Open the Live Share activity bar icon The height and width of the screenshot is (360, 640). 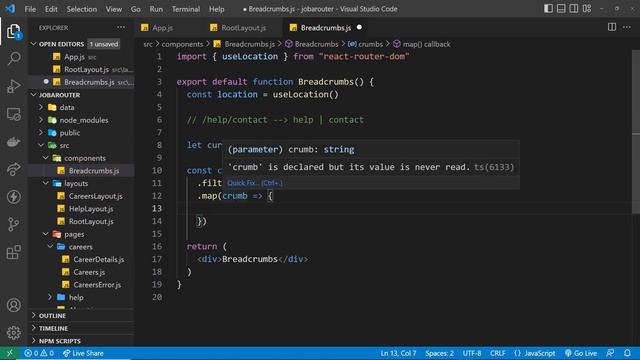pos(13,169)
